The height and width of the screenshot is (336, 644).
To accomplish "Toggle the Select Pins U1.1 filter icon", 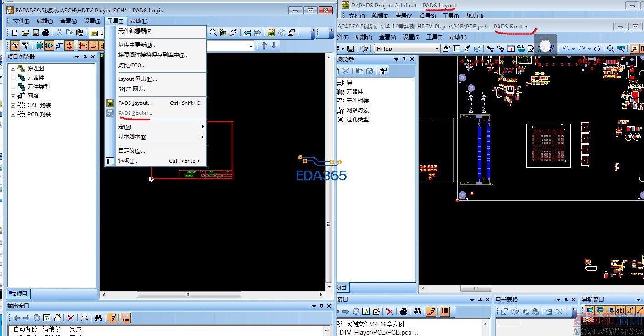I will (69, 46).
